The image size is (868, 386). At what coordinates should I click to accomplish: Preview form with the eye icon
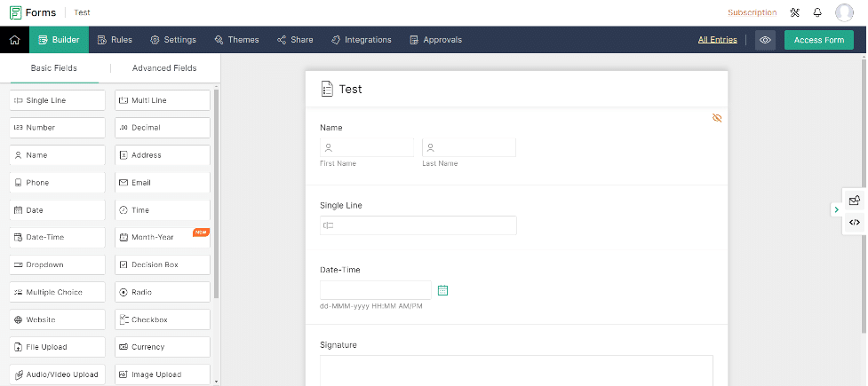pyautogui.click(x=765, y=40)
